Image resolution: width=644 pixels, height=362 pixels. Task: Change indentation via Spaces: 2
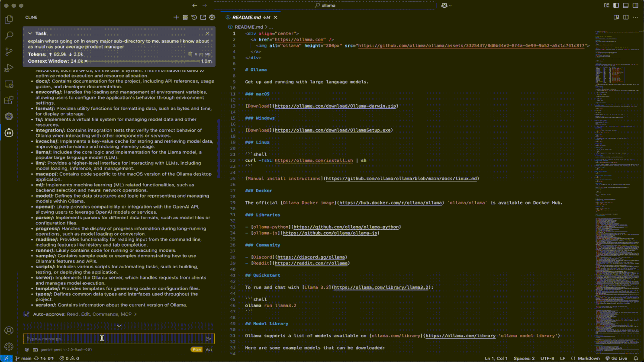point(524,358)
